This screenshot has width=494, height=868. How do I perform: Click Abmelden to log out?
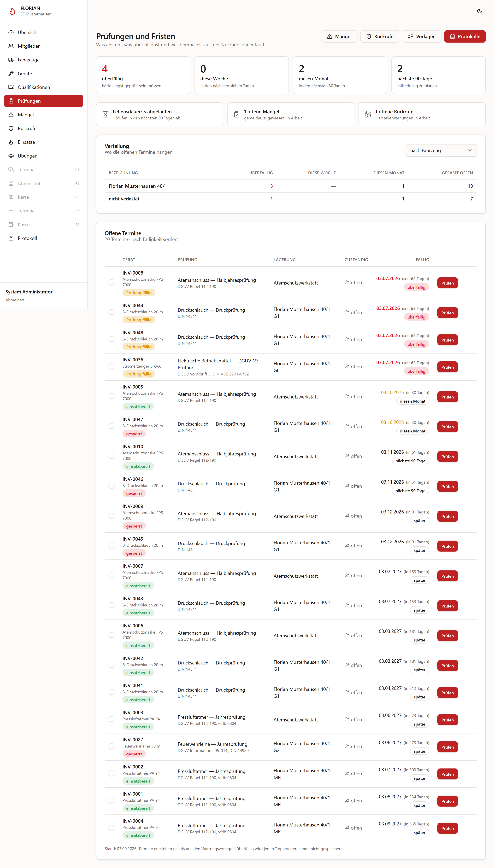point(15,300)
